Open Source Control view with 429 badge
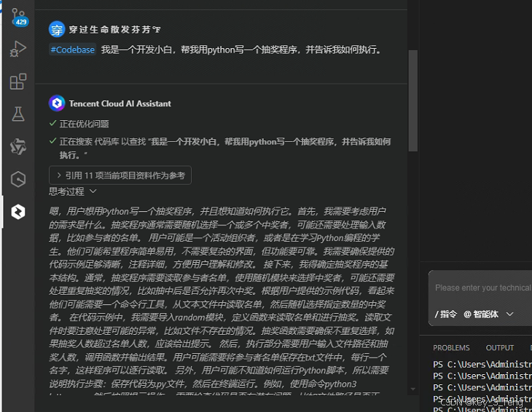 19,17
